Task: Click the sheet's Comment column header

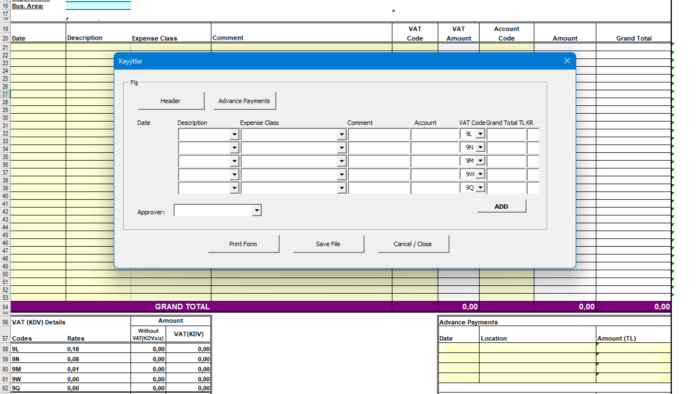Action: (228, 38)
